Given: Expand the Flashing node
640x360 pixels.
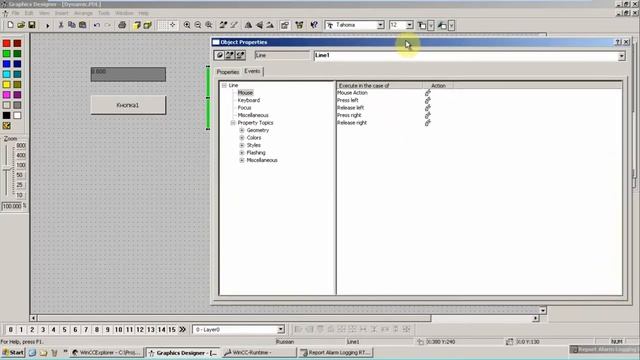Looking at the screenshot, I should pos(242,153).
